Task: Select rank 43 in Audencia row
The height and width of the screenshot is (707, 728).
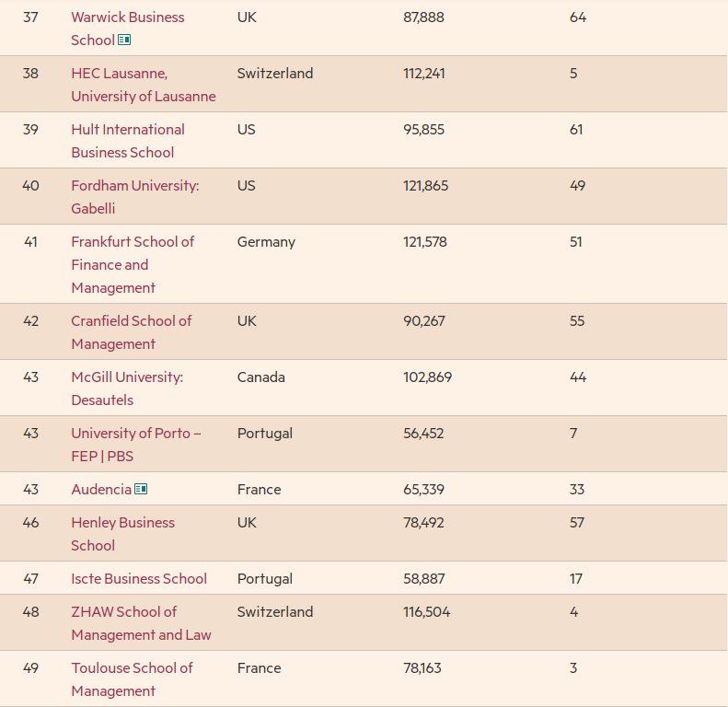Action: 30,490
